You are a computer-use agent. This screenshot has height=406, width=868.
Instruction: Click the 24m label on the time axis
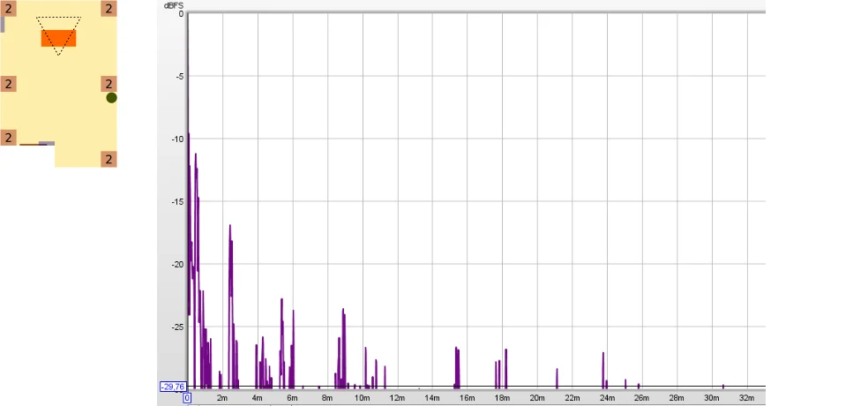[607, 398]
